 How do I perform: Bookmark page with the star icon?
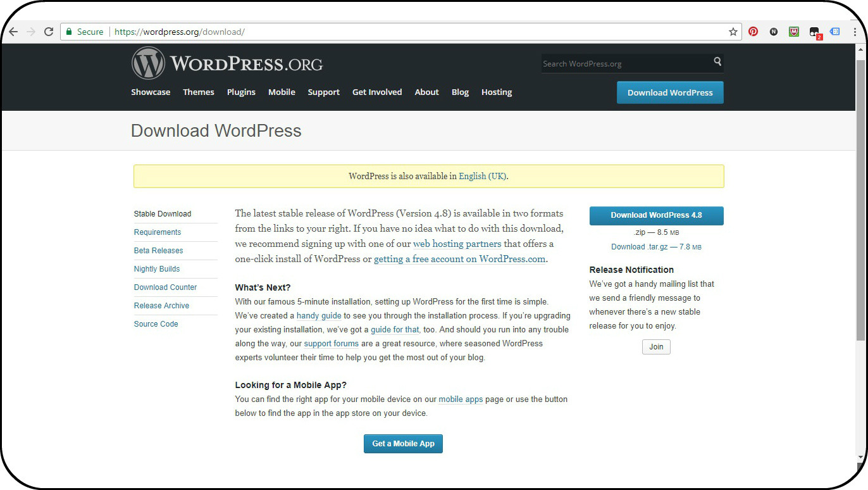733,32
